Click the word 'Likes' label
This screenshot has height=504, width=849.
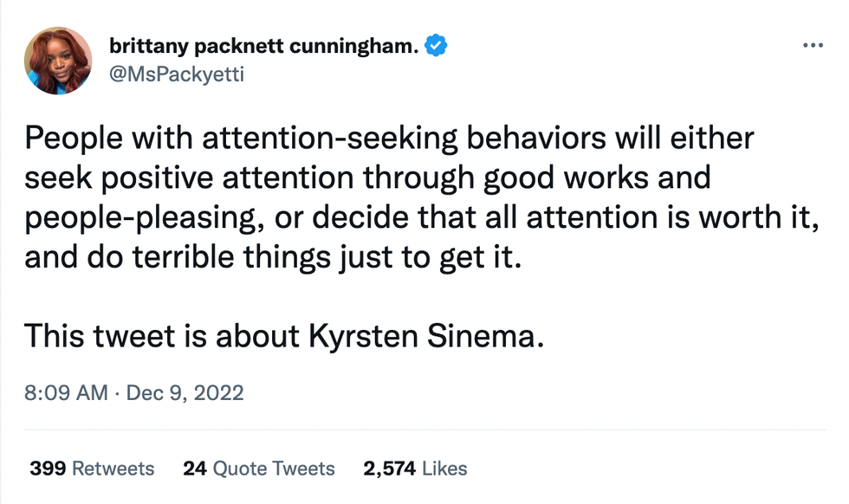point(444,468)
